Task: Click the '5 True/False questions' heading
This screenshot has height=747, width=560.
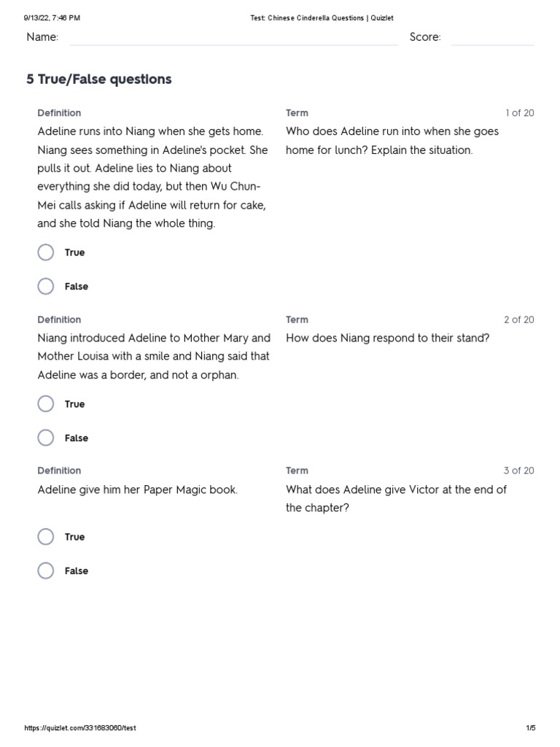Action: pos(99,80)
